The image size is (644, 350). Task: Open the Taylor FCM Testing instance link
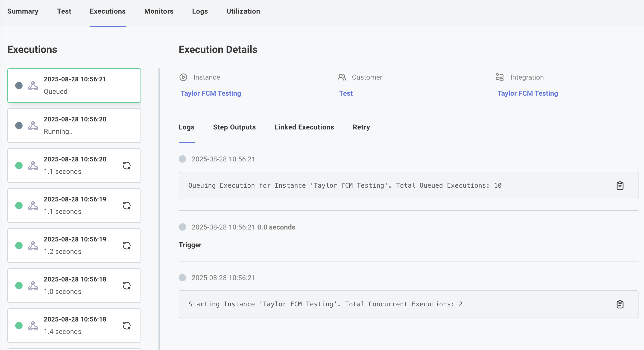point(211,93)
